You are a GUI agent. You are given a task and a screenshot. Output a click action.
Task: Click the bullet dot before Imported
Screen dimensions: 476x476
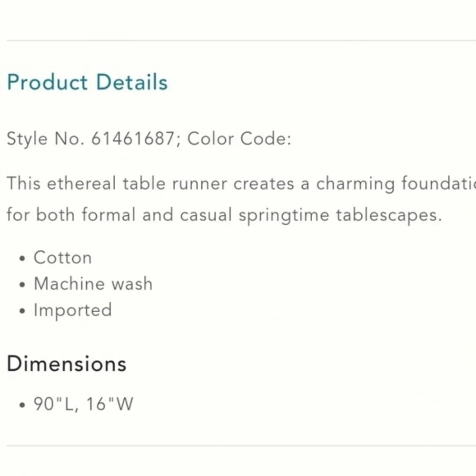coord(22,311)
